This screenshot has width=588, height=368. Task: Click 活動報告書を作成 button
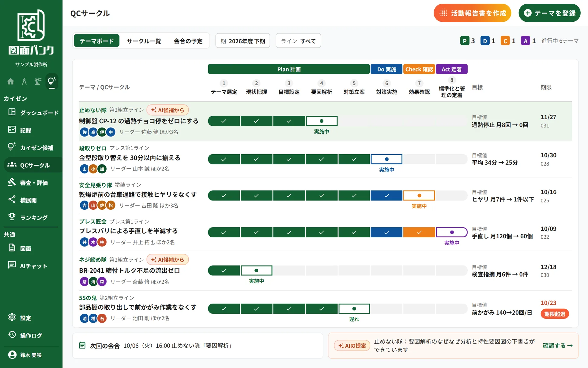point(472,13)
